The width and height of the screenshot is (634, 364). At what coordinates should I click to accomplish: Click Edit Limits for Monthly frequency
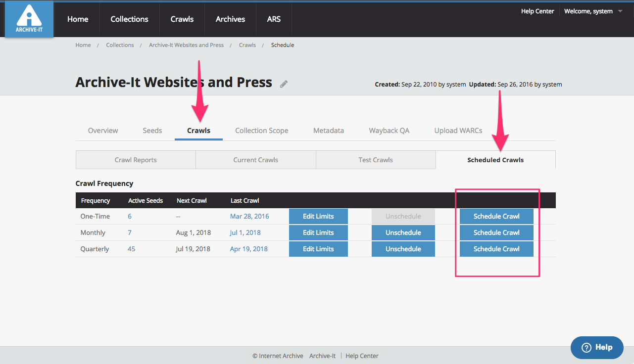[318, 232]
